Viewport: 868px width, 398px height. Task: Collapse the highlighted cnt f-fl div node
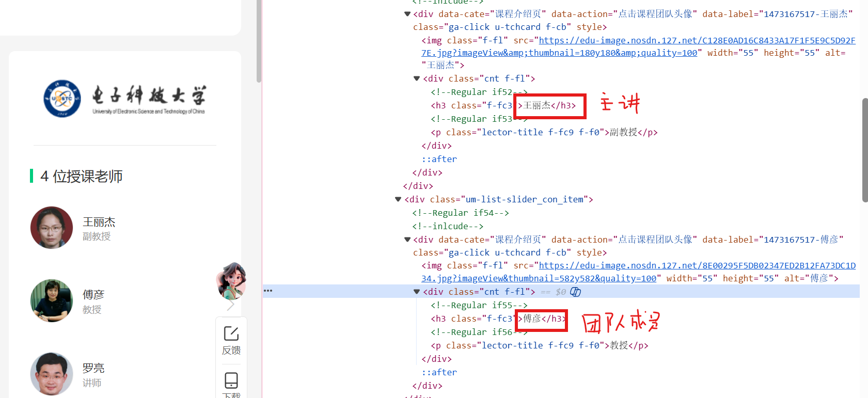point(417,292)
